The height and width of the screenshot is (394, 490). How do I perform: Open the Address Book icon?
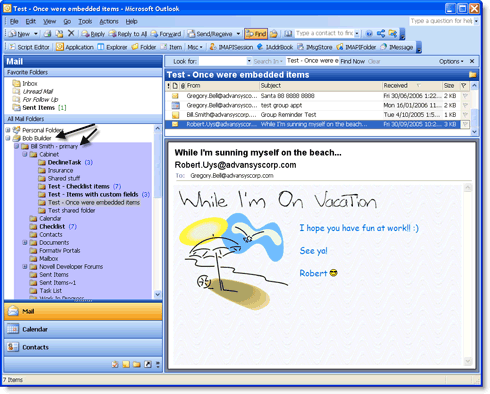click(x=288, y=34)
